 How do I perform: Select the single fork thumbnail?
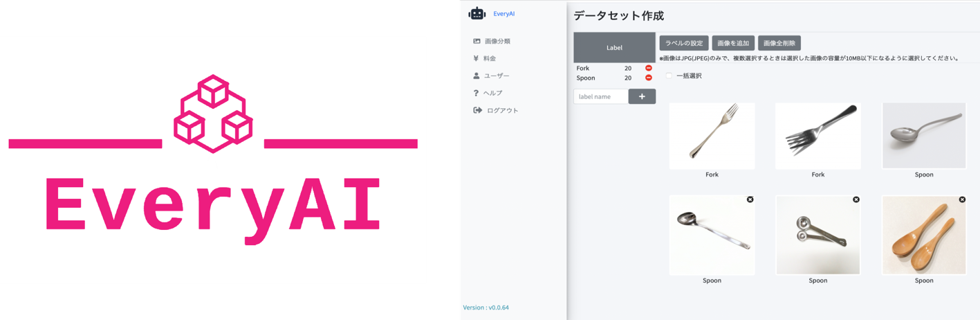(712, 136)
